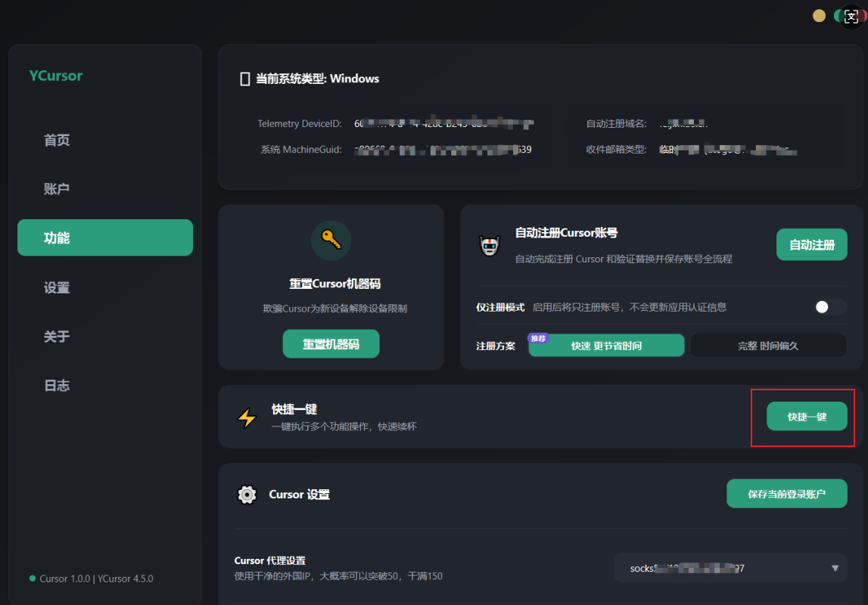Click the 自动注册Cursor账号 heading

[x=566, y=233]
